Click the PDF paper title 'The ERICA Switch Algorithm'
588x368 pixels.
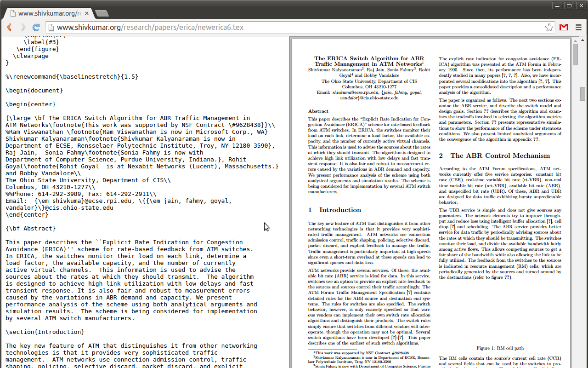click(369, 61)
